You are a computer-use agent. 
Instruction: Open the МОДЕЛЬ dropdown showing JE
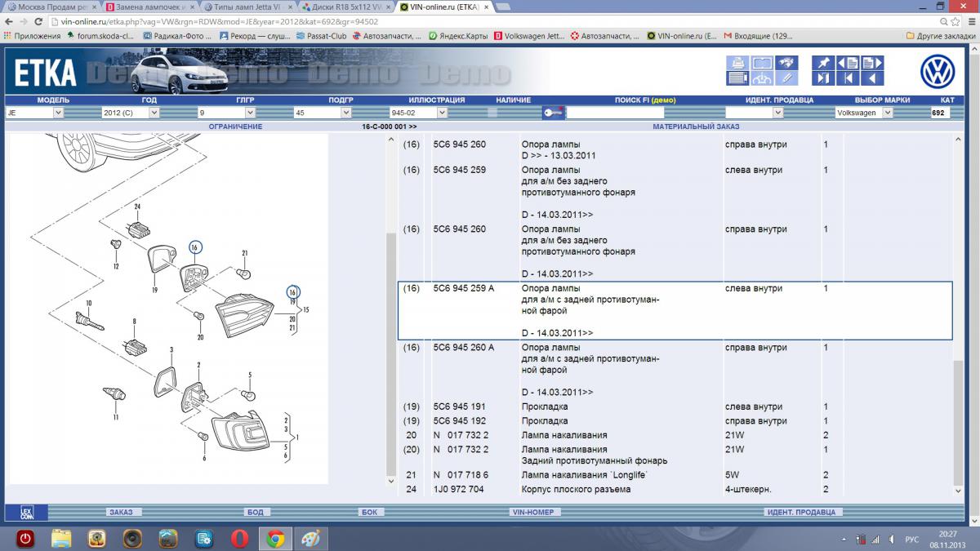(34, 113)
